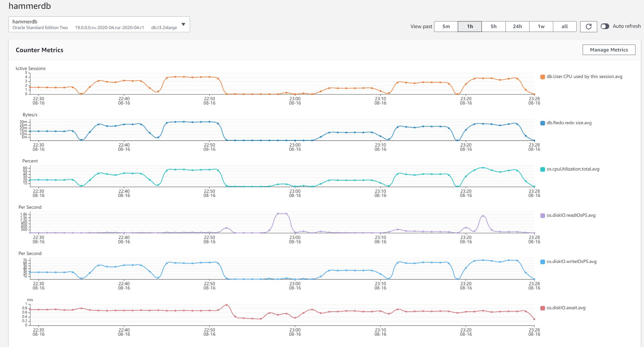The image size is (644, 347).
Task: Click the peak of the readIOsPS spike near 23:00
Action: point(282,214)
